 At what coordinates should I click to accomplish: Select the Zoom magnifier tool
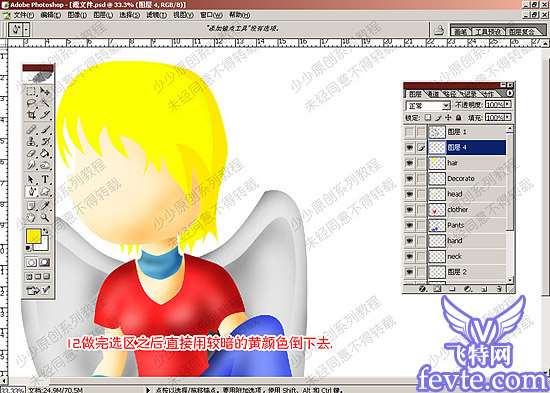pyautogui.click(x=45, y=218)
